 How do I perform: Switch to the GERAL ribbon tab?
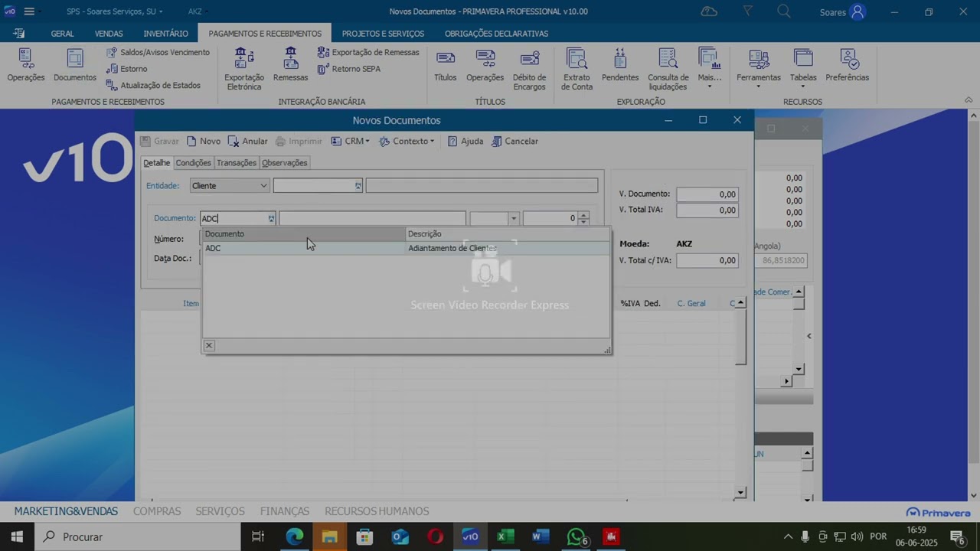(x=62, y=34)
